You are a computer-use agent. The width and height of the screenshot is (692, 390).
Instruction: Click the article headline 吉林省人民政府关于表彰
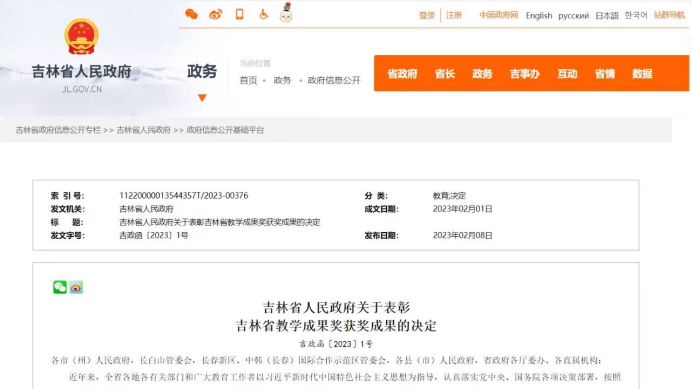click(x=336, y=307)
